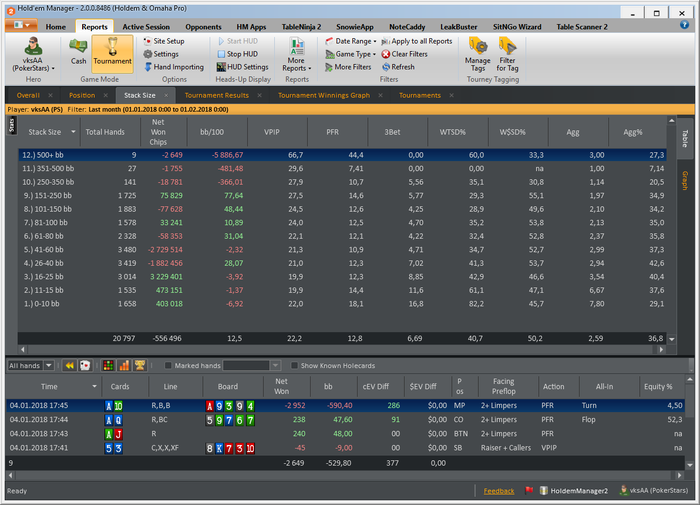Open help icon at top right
The height and width of the screenshot is (505, 700).
tap(684, 25)
